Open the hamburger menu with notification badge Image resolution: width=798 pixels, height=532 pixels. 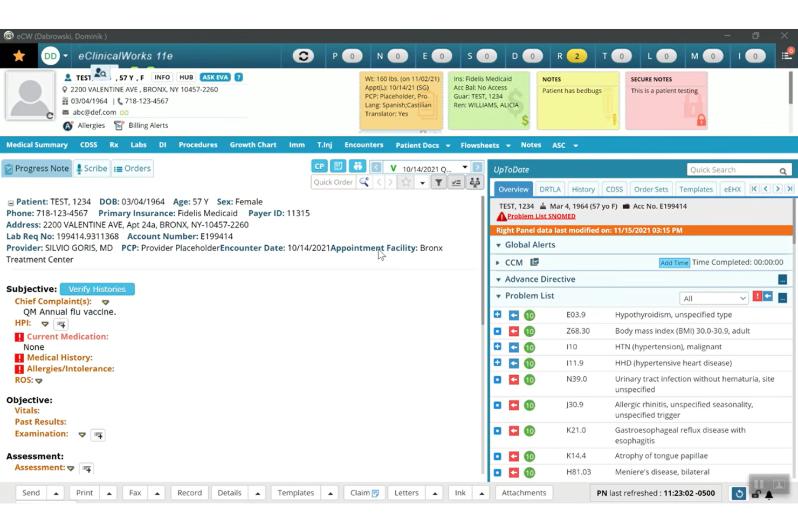tap(787, 56)
